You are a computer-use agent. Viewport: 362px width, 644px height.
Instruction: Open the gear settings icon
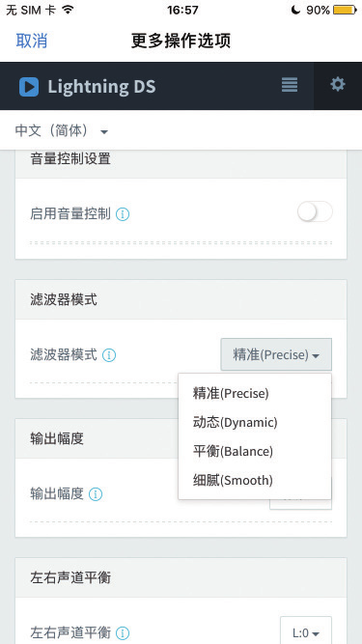pyautogui.click(x=338, y=85)
